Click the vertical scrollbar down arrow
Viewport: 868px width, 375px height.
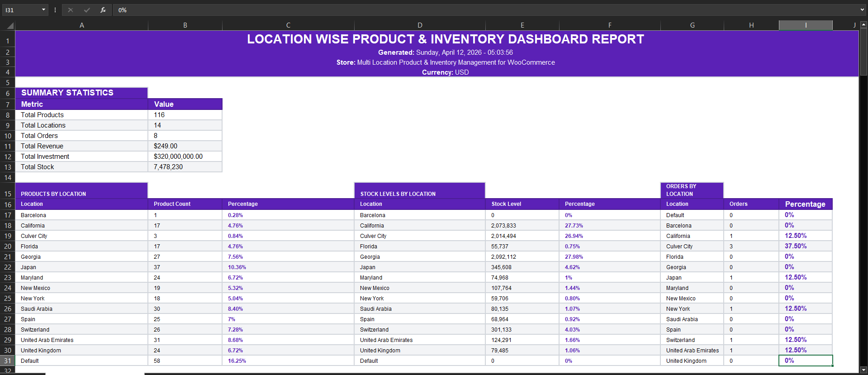[863, 370]
